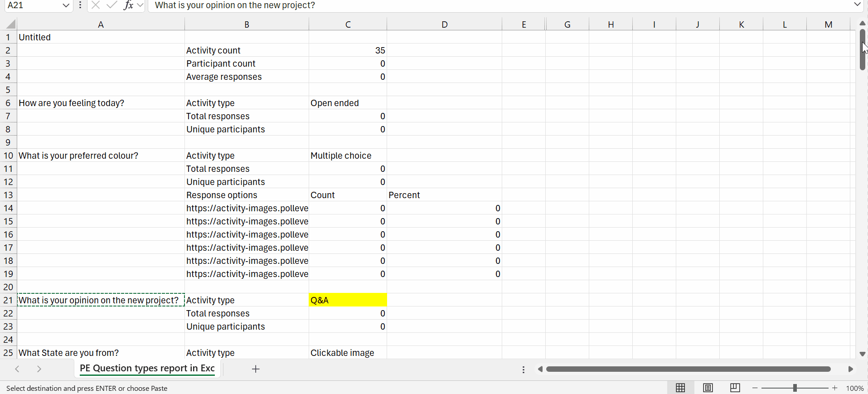Screen dimensions: 868x394
Task: Click the Insert Function fx icon
Action: tap(128, 5)
